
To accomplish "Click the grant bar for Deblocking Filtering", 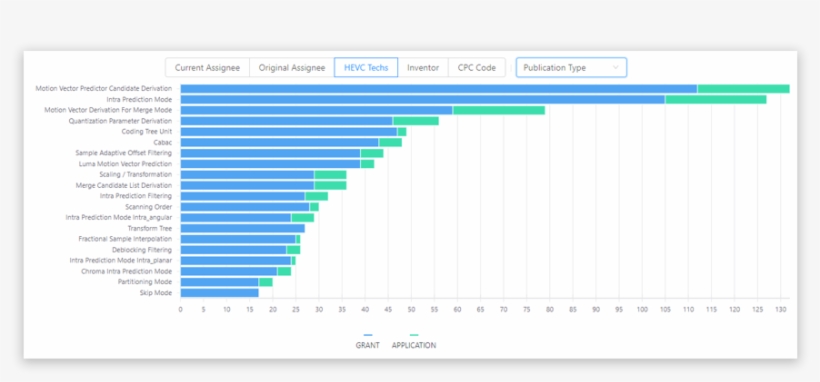I will [233, 250].
